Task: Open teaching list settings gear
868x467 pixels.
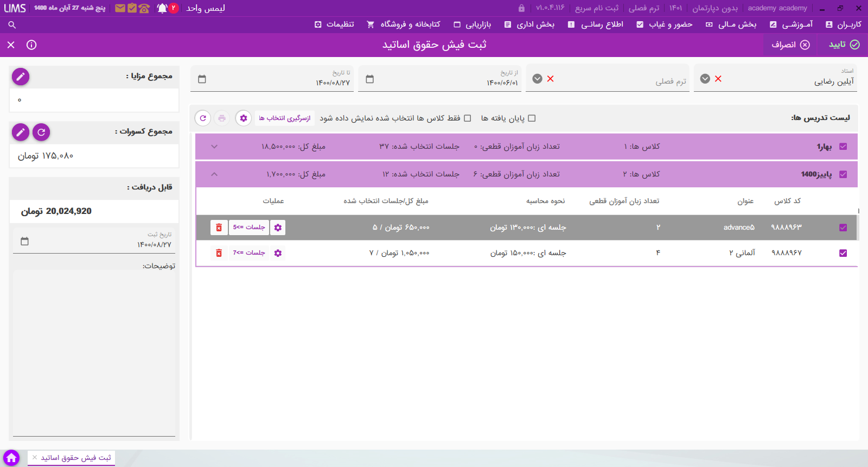Action: [x=244, y=118]
